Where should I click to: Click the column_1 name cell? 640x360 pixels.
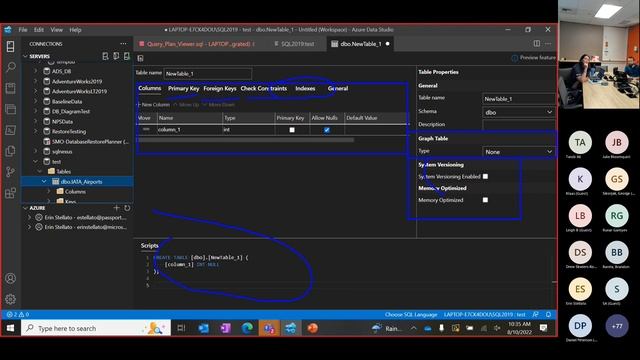190,130
